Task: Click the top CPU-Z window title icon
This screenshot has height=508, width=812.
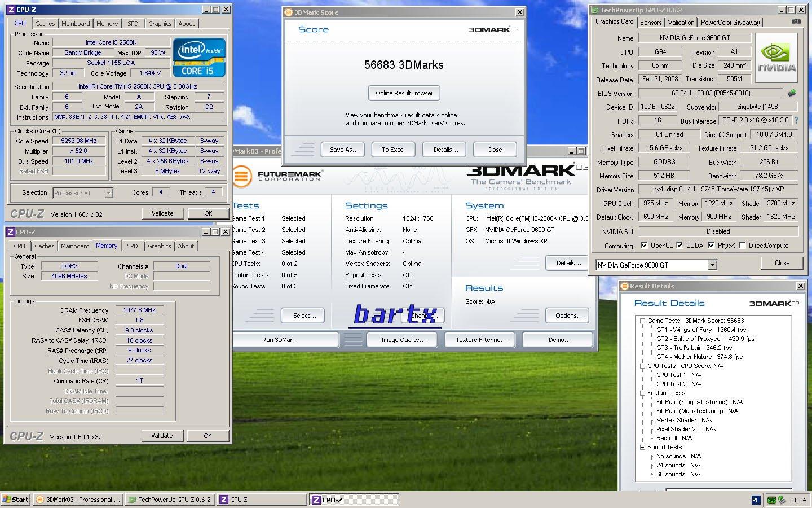Action: coord(10,10)
